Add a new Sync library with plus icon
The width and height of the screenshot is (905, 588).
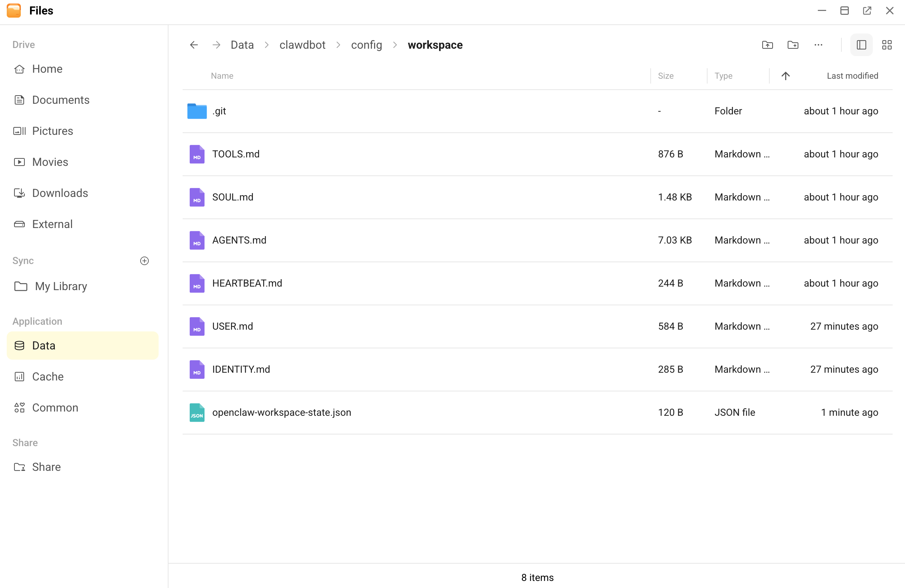pyautogui.click(x=144, y=260)
